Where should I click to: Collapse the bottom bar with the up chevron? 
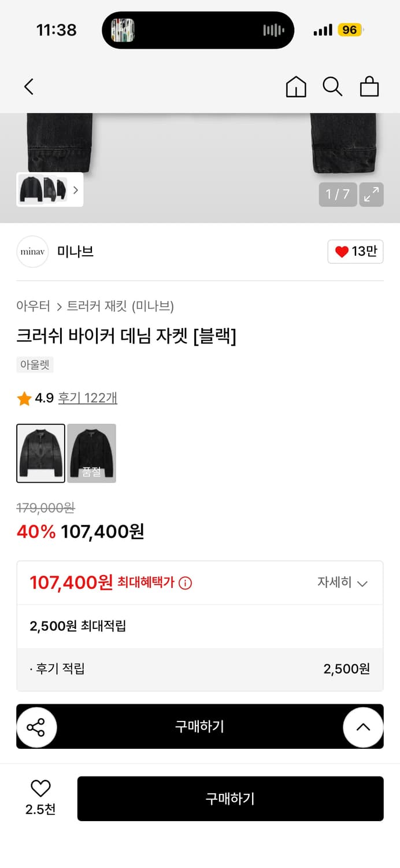[x=363, y=726]
